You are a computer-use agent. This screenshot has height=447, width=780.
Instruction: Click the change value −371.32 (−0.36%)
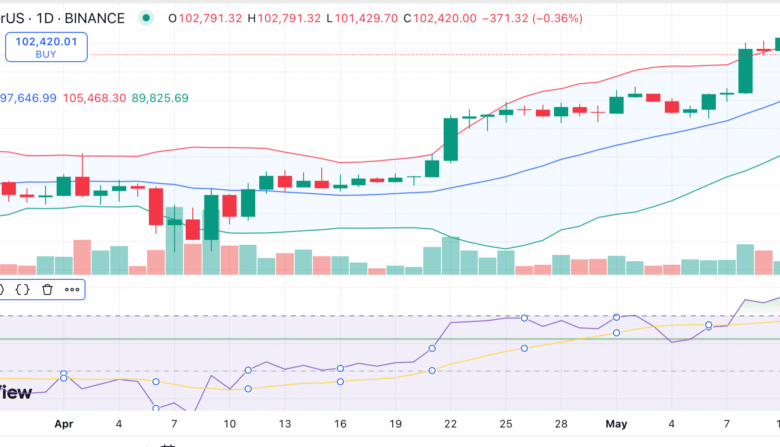532,18
